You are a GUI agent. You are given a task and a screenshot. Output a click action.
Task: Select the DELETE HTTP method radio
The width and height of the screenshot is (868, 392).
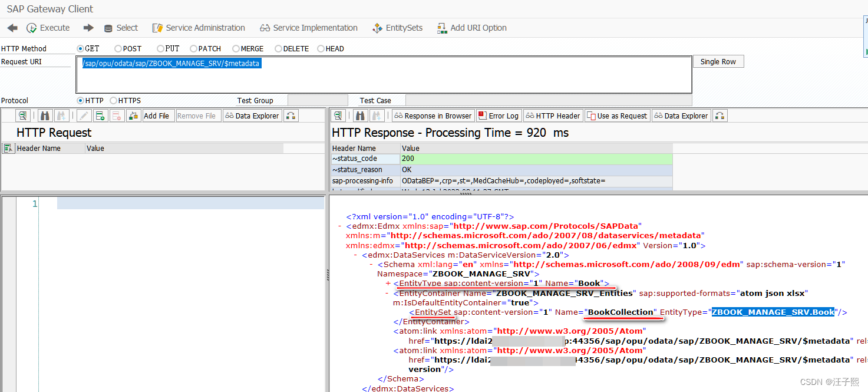click(x=279, y=49)
